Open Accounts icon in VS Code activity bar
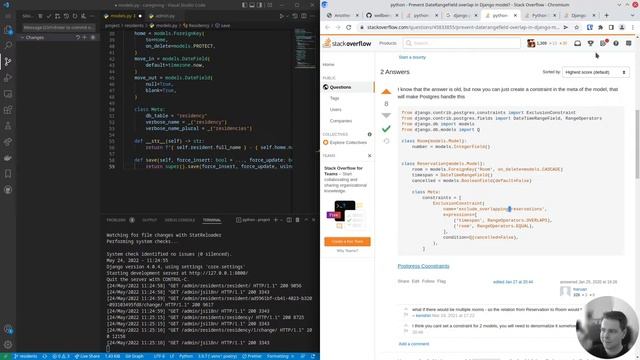This screenshot has height=360, width=640. (8, 329)
